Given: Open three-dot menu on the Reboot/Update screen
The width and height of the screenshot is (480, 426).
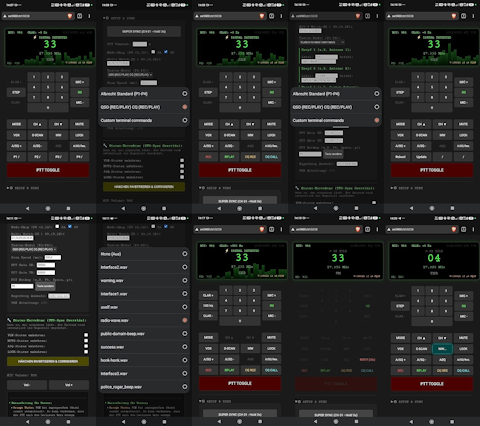Looking at the screenshot, I should pos(473,16).
